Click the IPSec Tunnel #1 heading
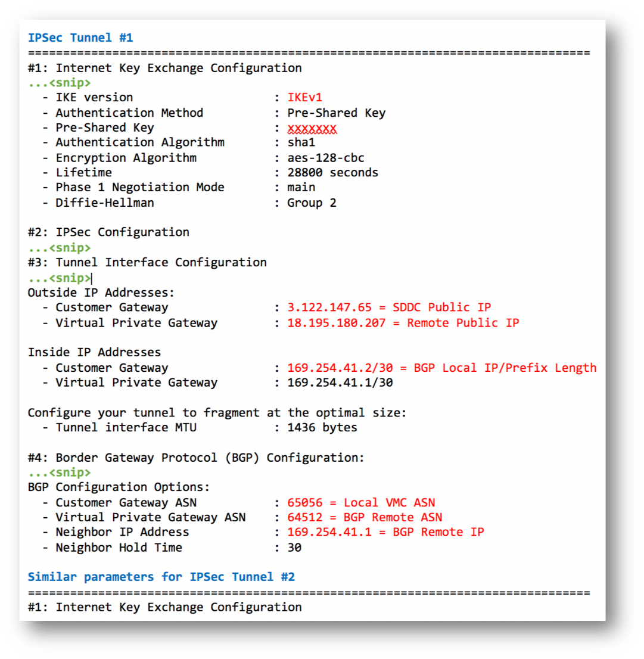Viewport: 644px width, 659px height. tap(80, 38)
